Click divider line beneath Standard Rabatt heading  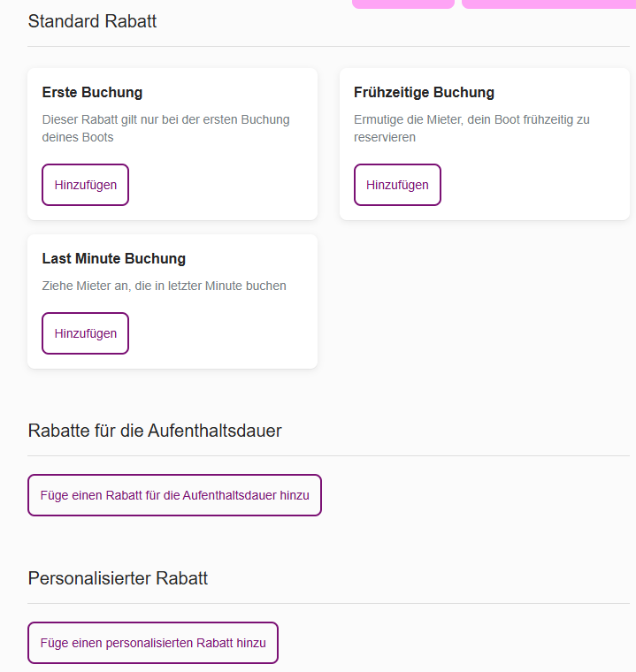(x=328, y=46)
